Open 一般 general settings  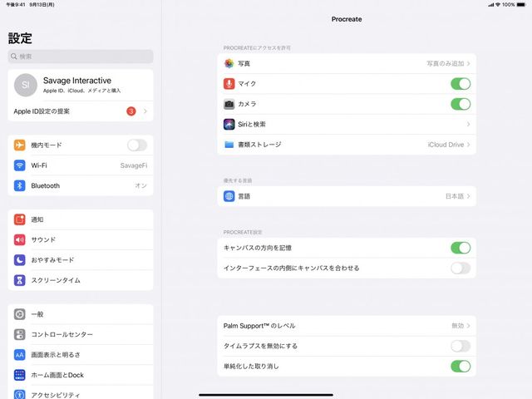tap(81, 314)
